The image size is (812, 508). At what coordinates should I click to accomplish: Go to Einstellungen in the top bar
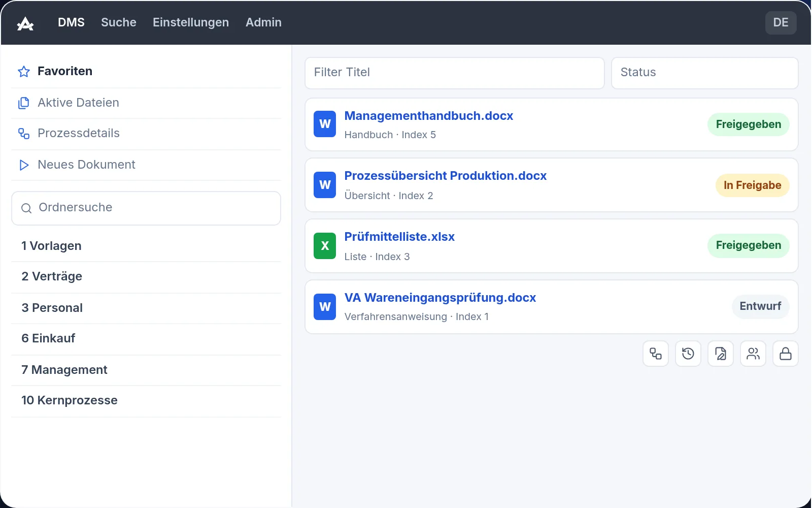[x=191, y=22]
